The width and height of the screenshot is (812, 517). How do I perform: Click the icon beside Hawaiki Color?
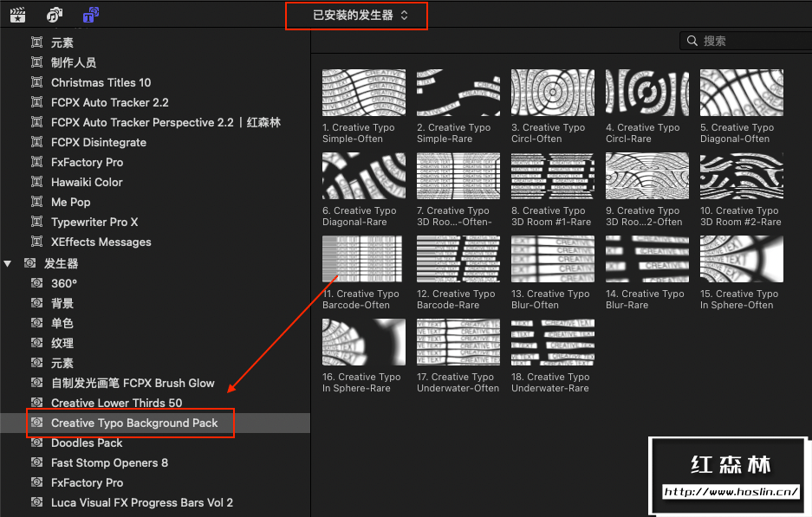coord(36,182)
